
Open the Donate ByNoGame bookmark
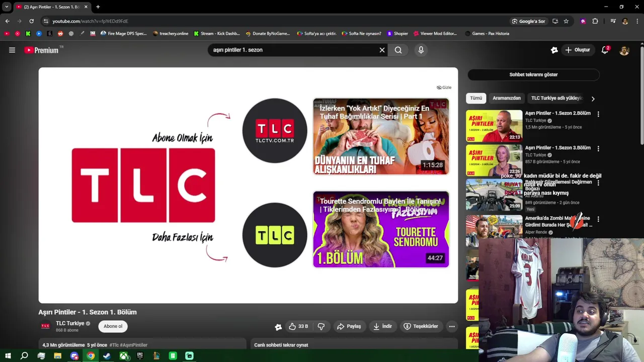pos(268,34)
